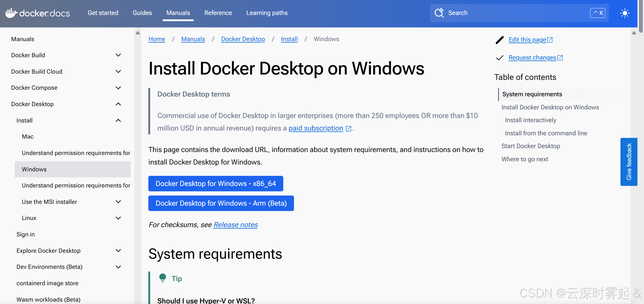Click external icon after Request changes
The image size is (644, 304).
point(560,58)
